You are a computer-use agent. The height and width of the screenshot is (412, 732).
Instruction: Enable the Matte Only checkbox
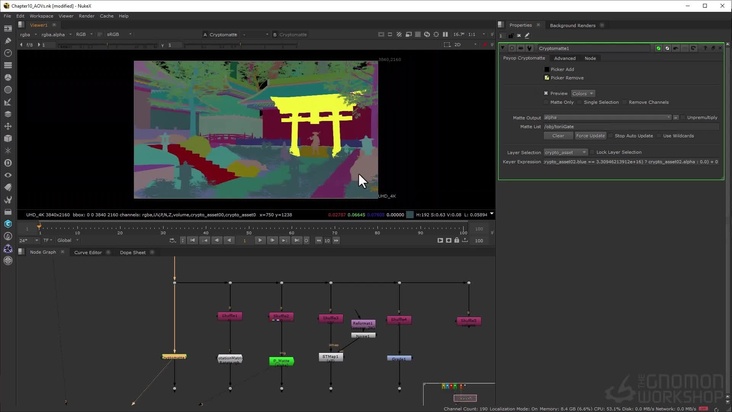coord(546,102)
